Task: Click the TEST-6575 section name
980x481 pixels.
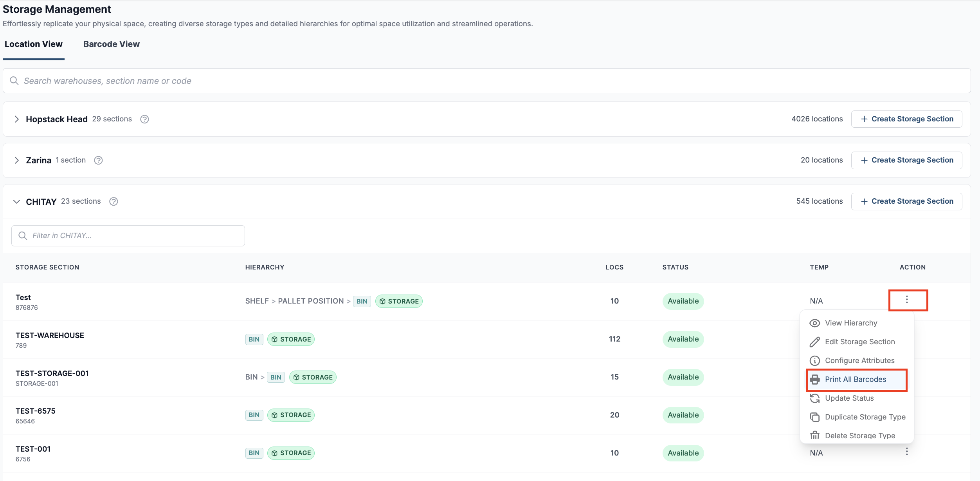Action: click(x=36, y=411)
